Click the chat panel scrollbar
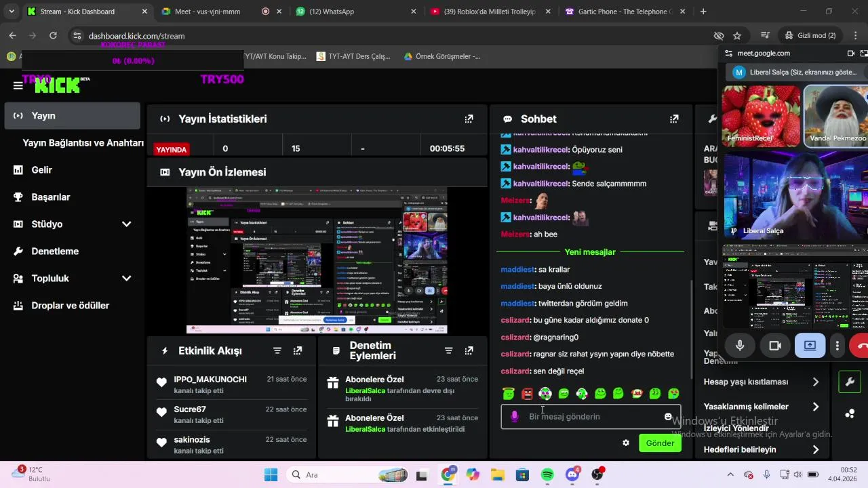Image resolution: width=868 pixels, height=488 pixels. point(691,329)
